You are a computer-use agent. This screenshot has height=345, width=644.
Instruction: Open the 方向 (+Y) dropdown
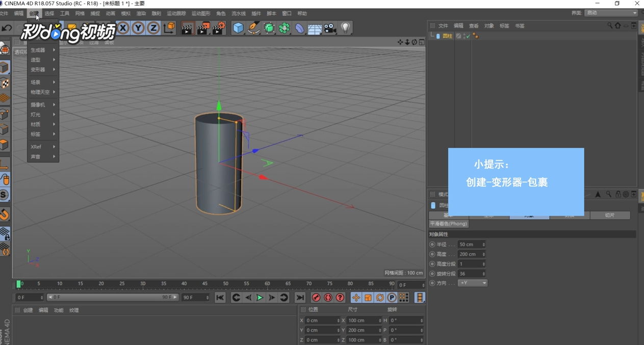(x=473, y=283)
